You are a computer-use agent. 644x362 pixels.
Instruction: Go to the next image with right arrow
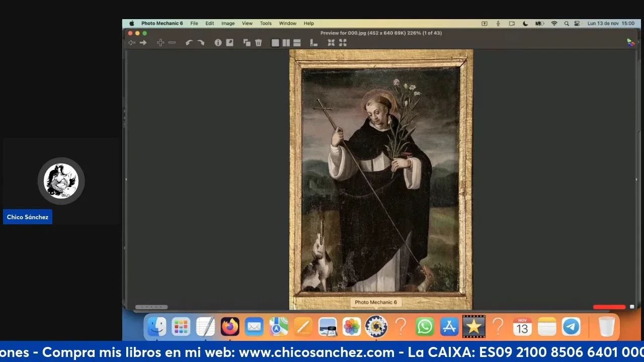143,43
